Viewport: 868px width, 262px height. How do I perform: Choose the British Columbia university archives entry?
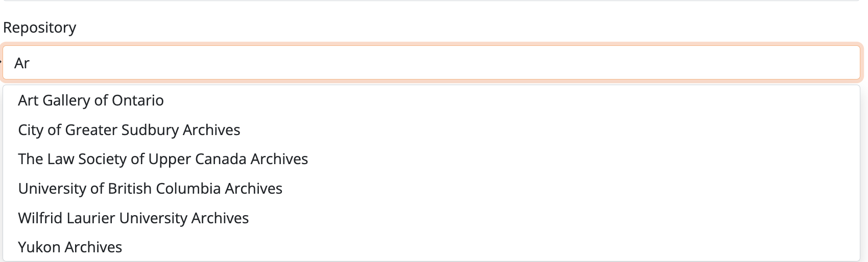coord(150,189)
